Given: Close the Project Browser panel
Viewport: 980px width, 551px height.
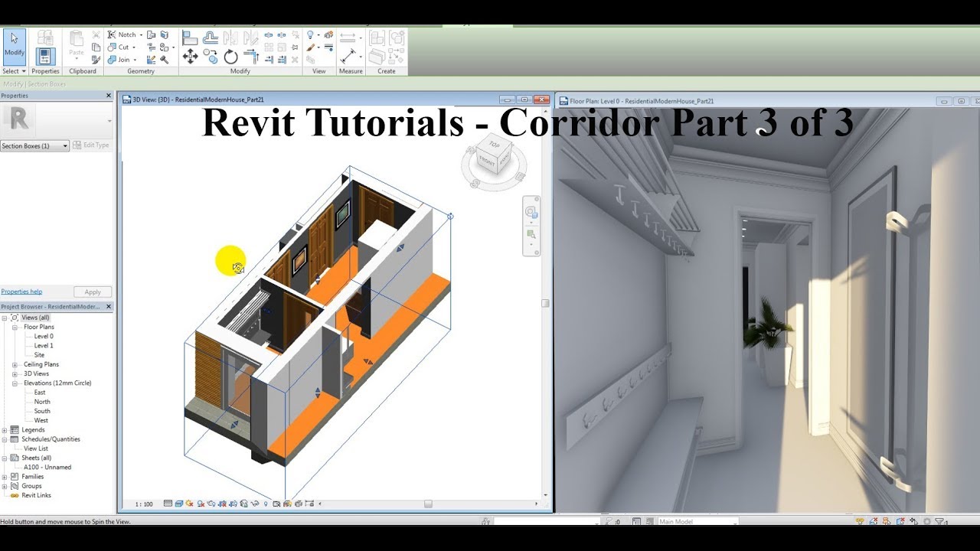Looking at the screenshot, I should point(108,306).
